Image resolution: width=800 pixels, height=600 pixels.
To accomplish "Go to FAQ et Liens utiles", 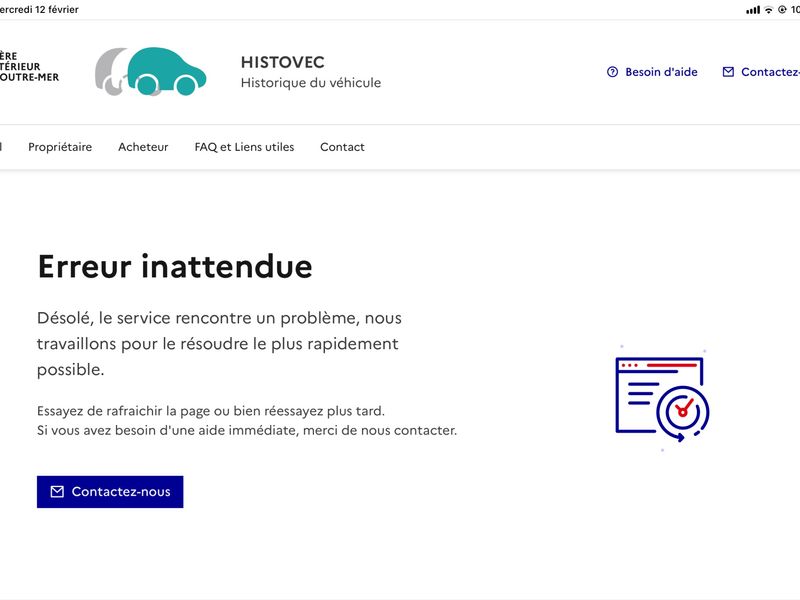I will click(244, 147).
